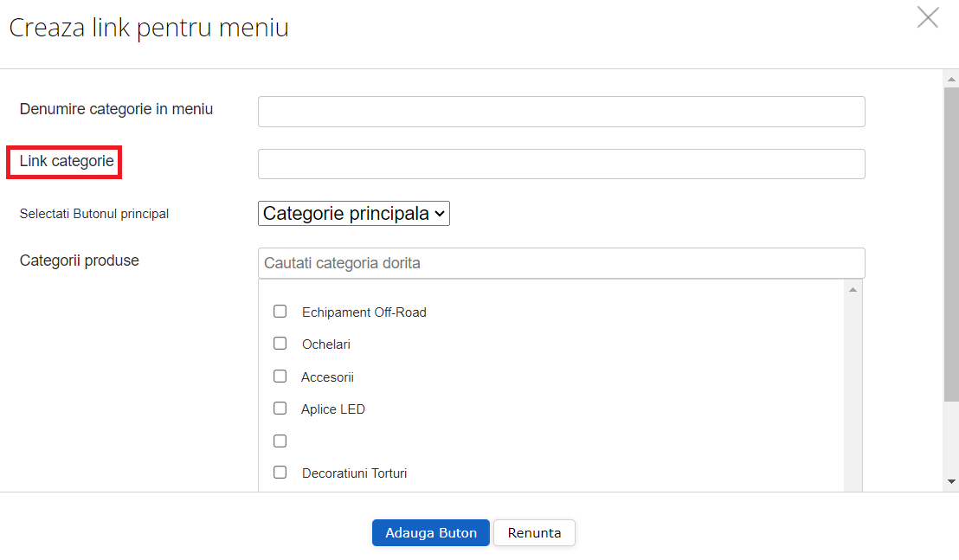Image resolution: width=959 pixels, height=560 pixels.
Task: Select the Accesorii category checkbox
Action: (x=280, y=376)
